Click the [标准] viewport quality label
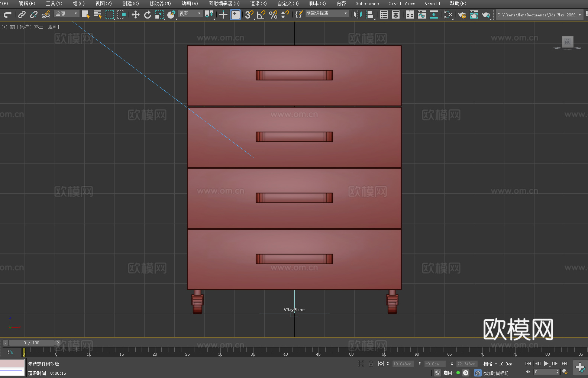The height and width of the screenshot is (378, 588). [x=25, y=27]
